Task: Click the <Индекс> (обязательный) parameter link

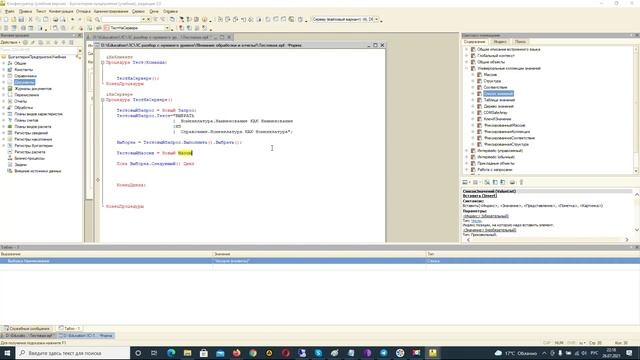Action: tap(486, 216)
